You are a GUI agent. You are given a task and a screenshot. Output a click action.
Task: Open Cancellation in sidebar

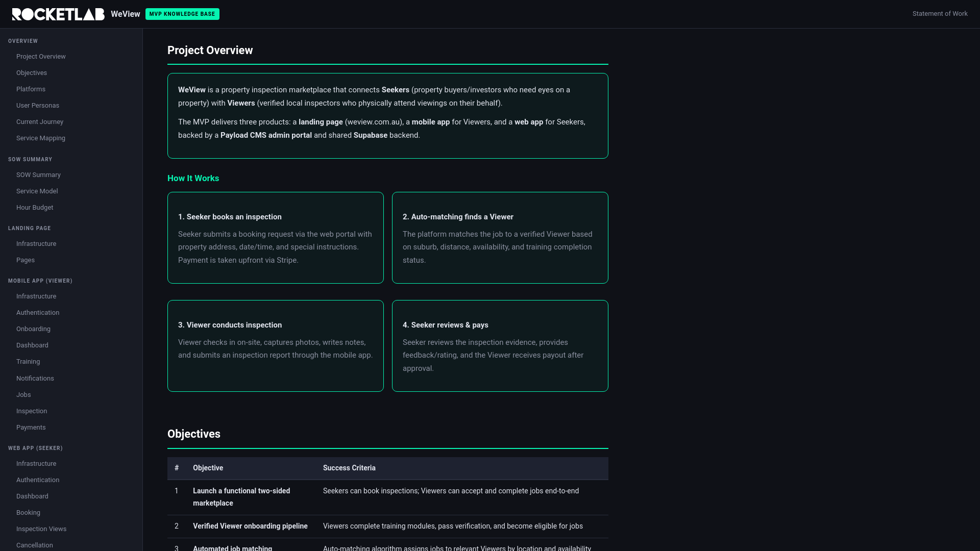(x=35, y=545)
